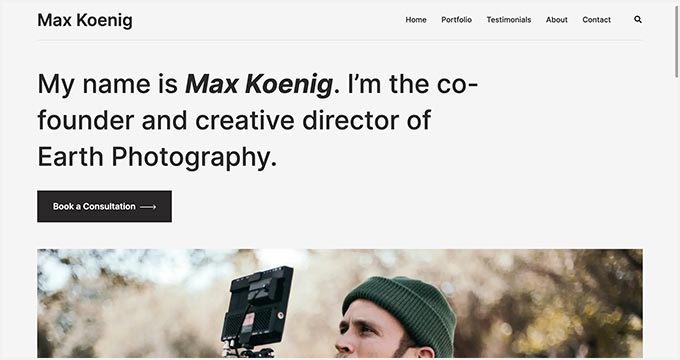Click the scrollbar track below the thumb
Image resolution: width=680 pixels, height=360 pixels.
click(x=677, y=217)
